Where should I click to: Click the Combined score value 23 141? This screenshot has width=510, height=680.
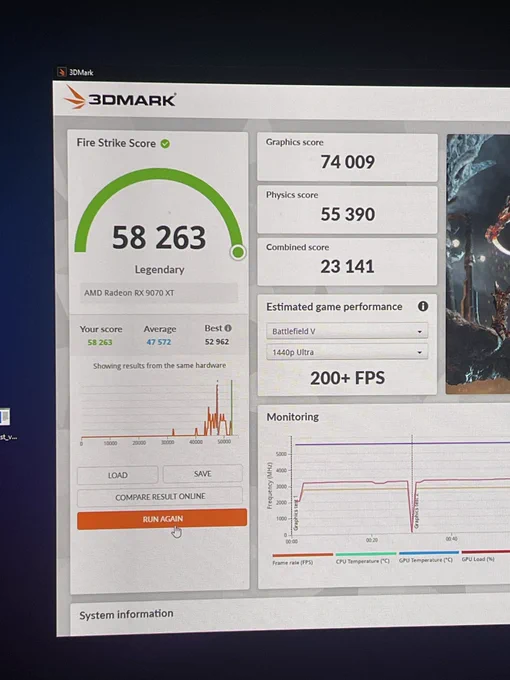(347, 266)
